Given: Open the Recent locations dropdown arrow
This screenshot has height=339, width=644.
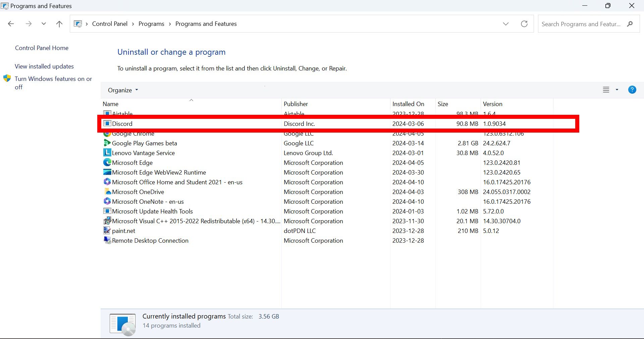Looking at the screenshot, I should tap(44, 24).
